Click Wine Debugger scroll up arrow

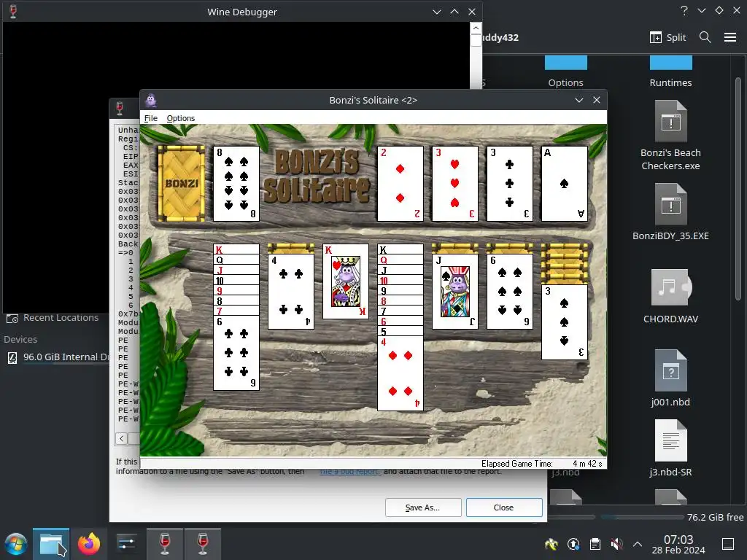476,28
